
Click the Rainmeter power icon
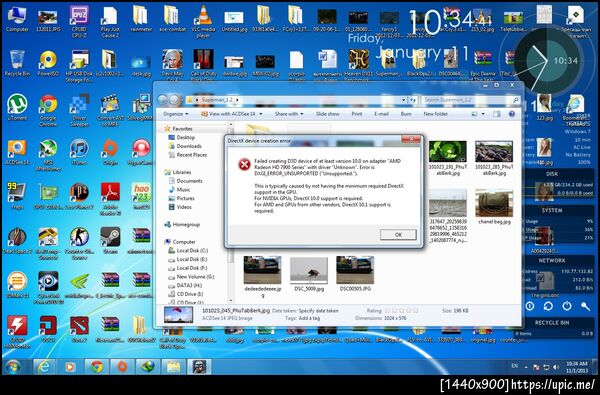click(567, 306)
